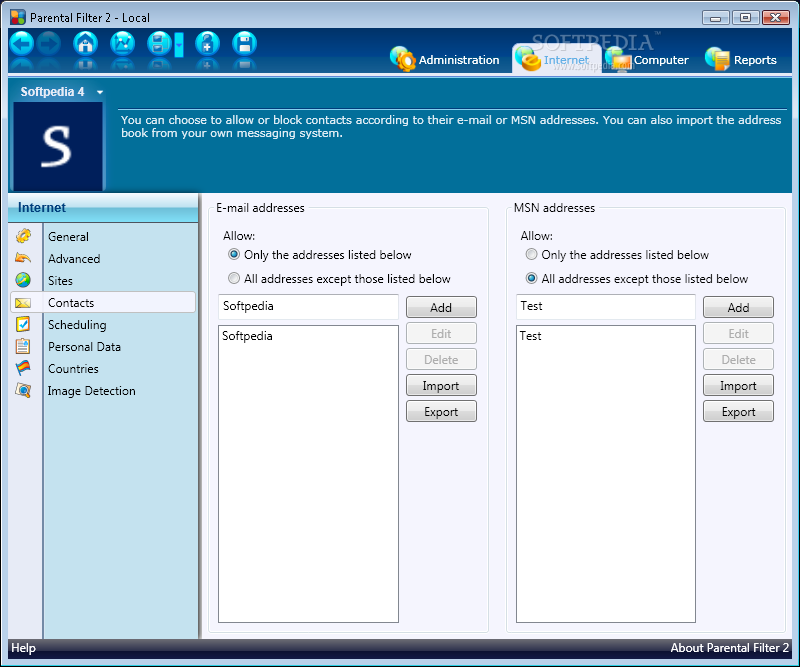The width and height of the screenshot is (800, 667).
Task: Click the Countries flag icon
Action: 23,368
